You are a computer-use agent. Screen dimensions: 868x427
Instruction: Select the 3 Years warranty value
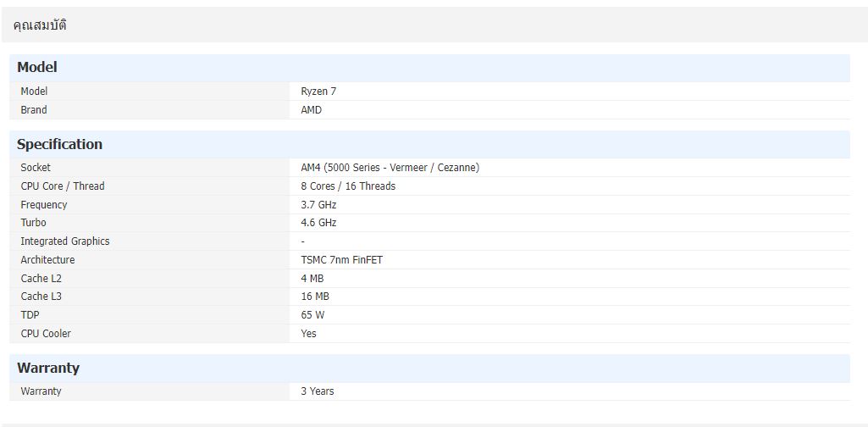click(x=317, y=391)
